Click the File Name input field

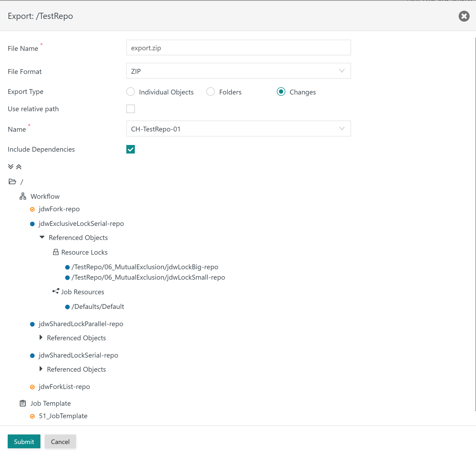pyautogui.click(x=238, y=48)
